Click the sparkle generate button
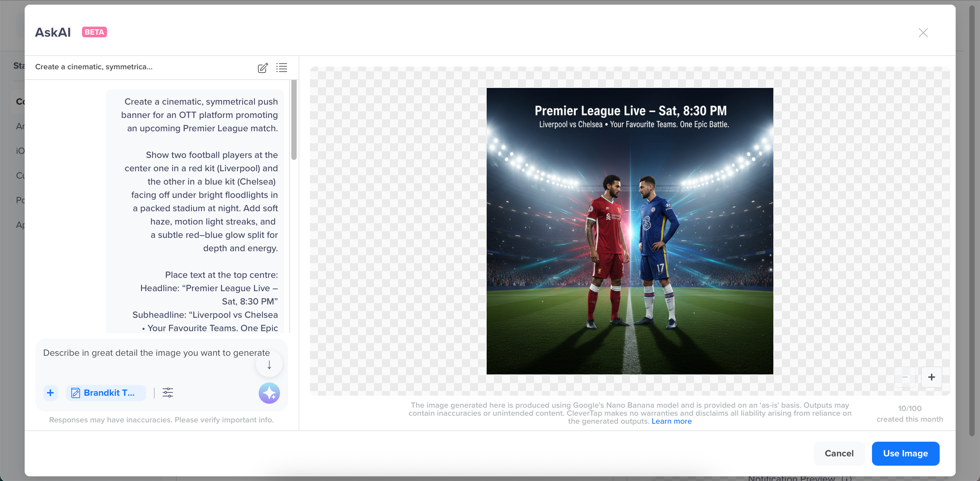 pyautogui.click(x=269, y=393)
